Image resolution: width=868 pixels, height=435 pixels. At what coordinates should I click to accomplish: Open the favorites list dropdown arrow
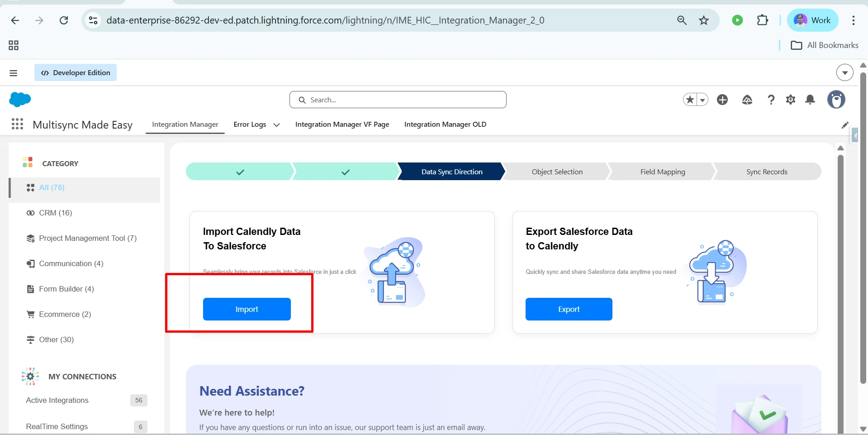(702, 100)
